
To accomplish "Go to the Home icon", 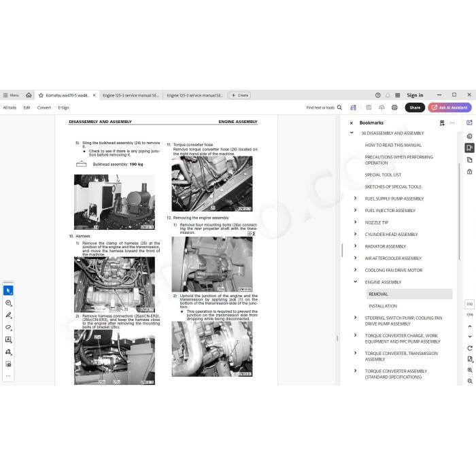I will click(x=29, y=95).
